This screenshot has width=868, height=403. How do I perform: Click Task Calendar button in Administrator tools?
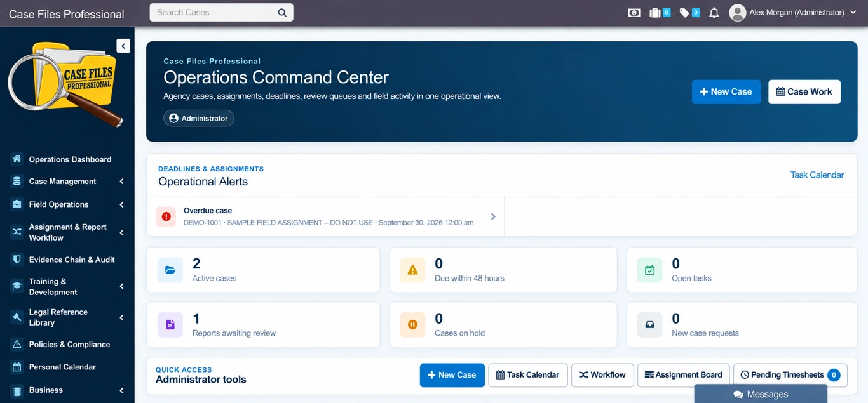527,375
